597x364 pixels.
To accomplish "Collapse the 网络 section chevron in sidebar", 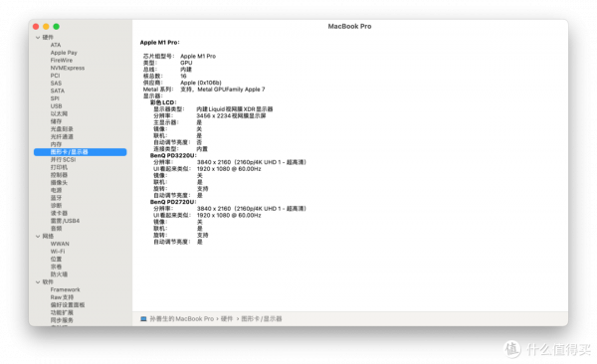I will tap(38, 236).
